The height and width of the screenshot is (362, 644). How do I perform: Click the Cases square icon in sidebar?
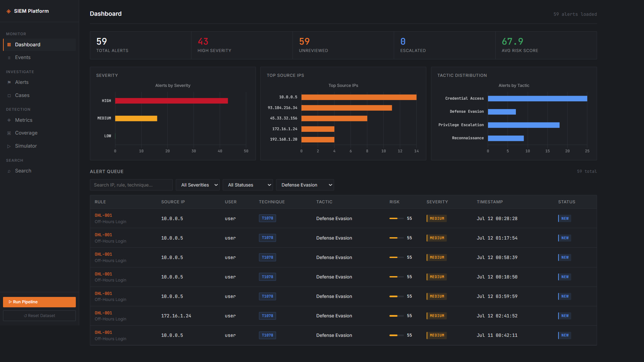9,96
